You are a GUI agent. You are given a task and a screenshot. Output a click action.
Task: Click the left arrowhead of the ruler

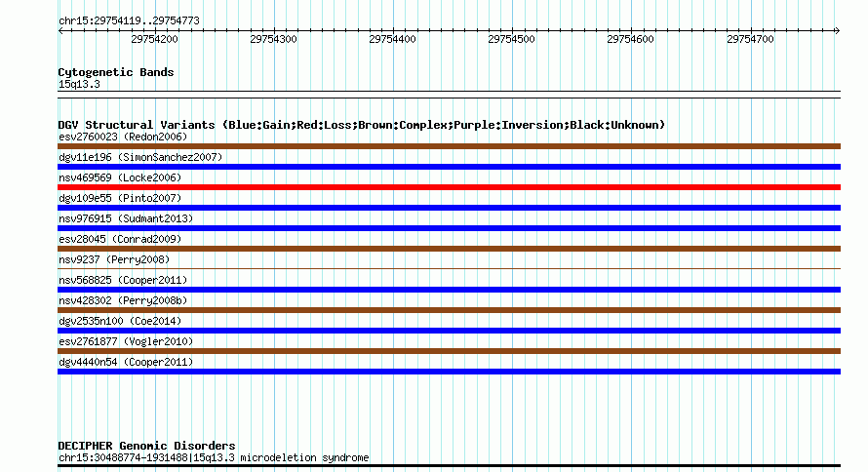(x=60, y=31)
